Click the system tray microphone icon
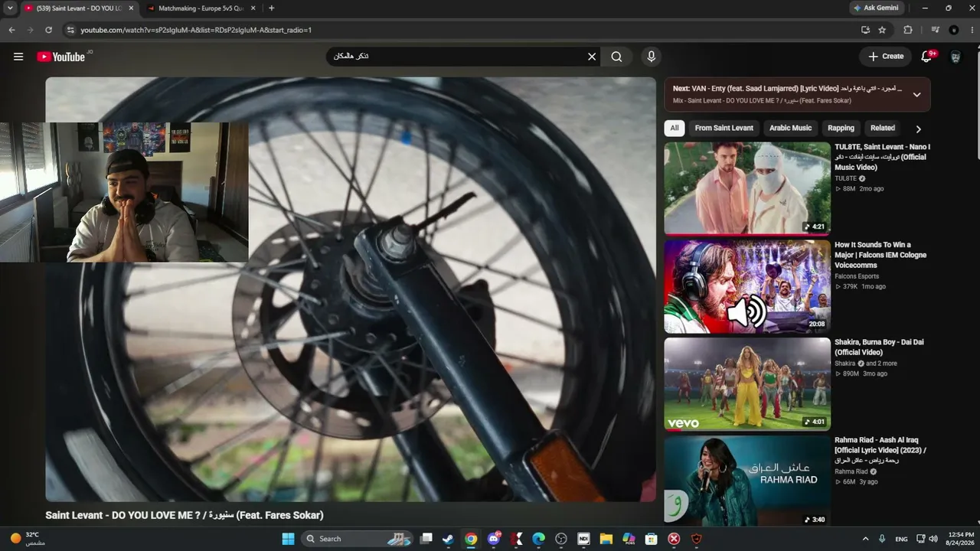Viewport: 980px width, 551px height. point(882,539)
